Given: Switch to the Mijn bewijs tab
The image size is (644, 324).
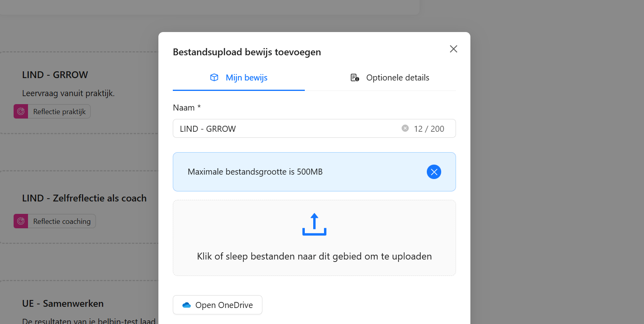Looking at the screenshot, I should click(x=239, y=78).
